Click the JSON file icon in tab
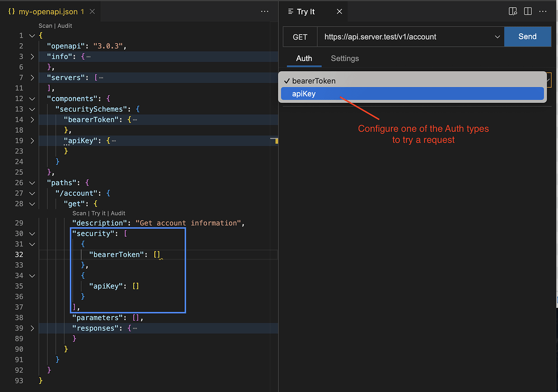 [x=11, y=11]
